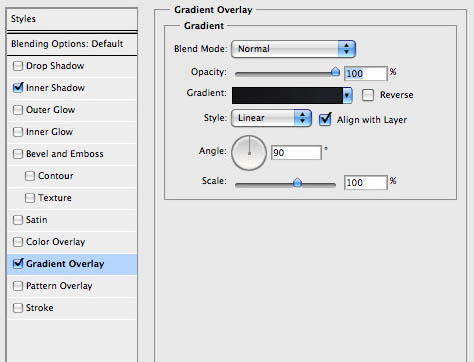The width and height of the screenshot is (474, 362).
Task: Select the Stroke style row
Action: click(72, 308)
